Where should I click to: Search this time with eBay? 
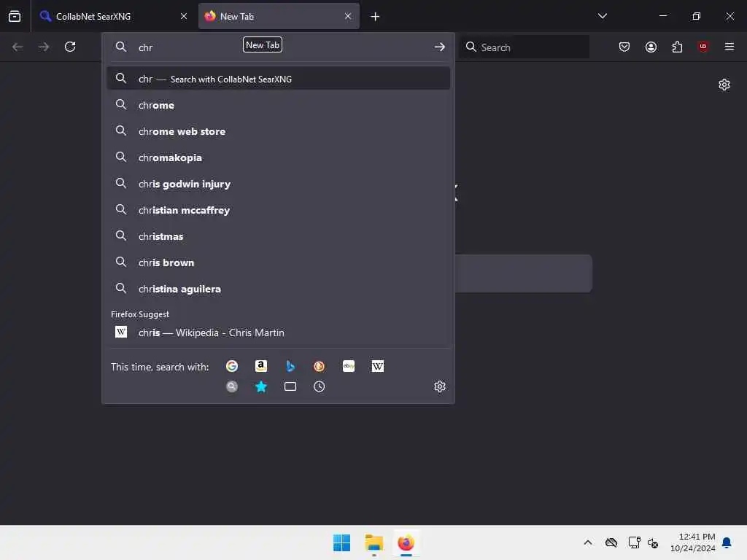tap(349, 366)
